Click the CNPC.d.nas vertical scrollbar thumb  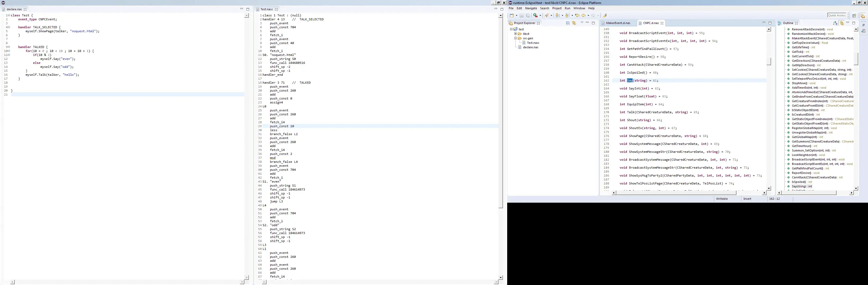click(769, 61)
